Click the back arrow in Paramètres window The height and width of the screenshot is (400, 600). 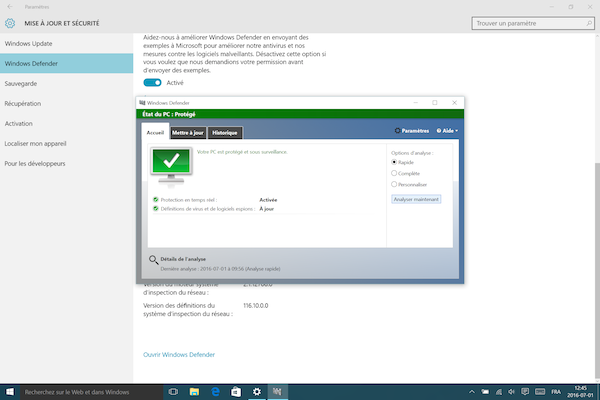tap(10, 7)
